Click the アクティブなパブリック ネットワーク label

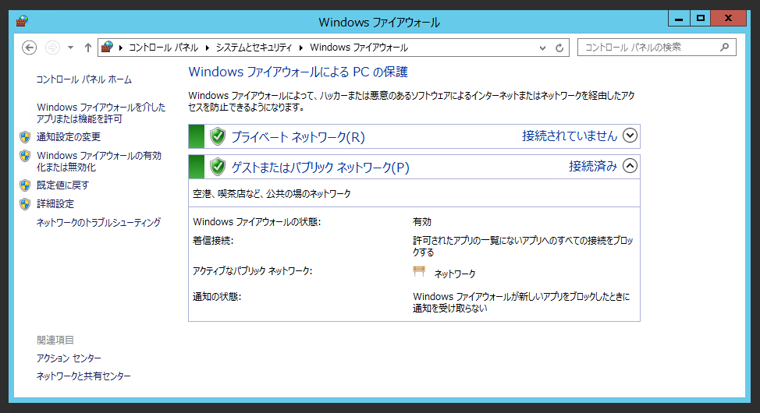[252, 271]
